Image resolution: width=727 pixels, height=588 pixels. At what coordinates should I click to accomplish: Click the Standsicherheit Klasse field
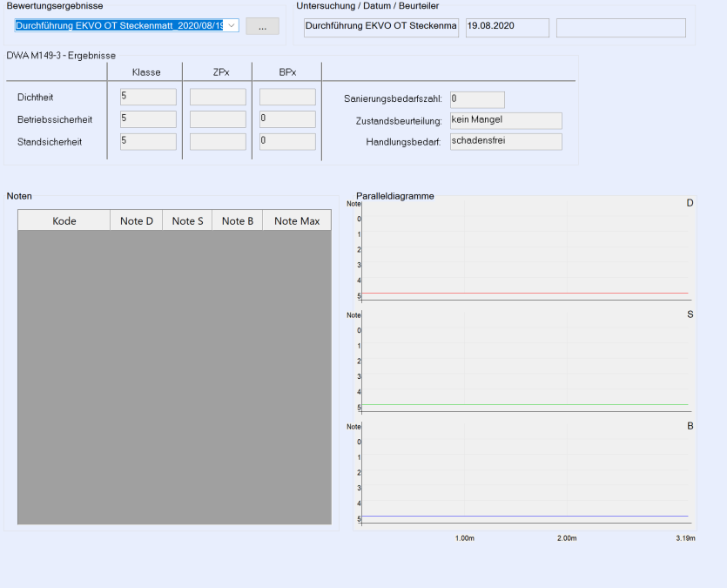click(148, 141)
